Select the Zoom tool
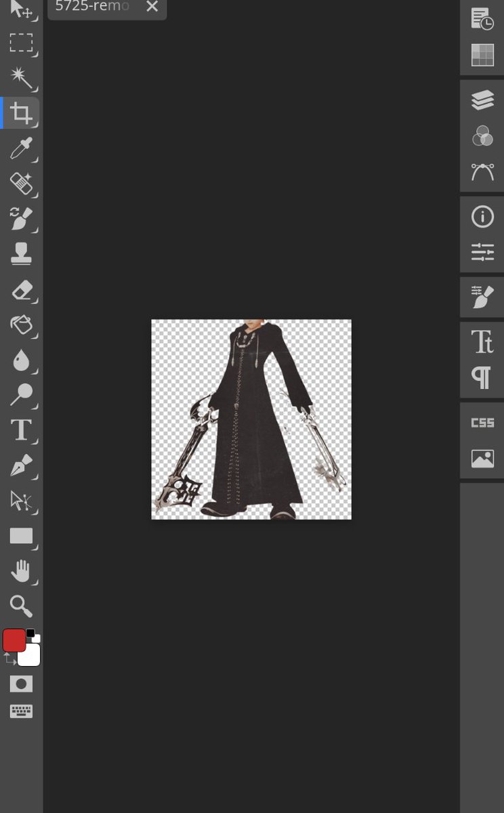The image size is (504, 813). (21, 606)
